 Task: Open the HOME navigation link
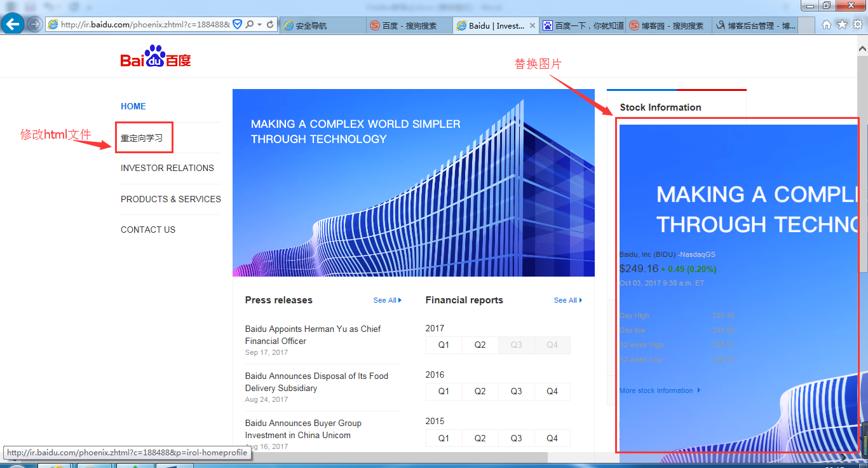(x=133, y=106)
